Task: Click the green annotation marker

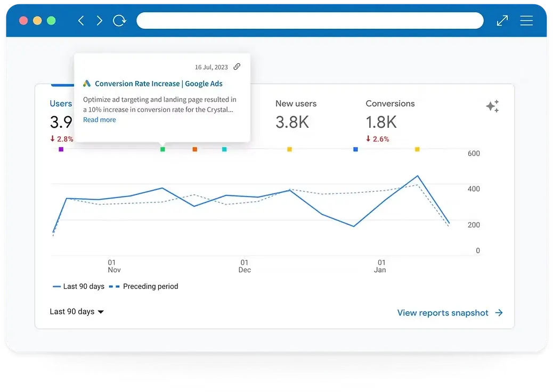Action: 162,150
